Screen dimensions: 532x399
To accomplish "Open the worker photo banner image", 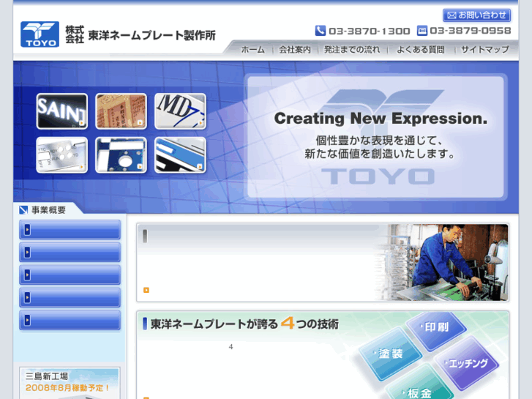I will (443, 262).
